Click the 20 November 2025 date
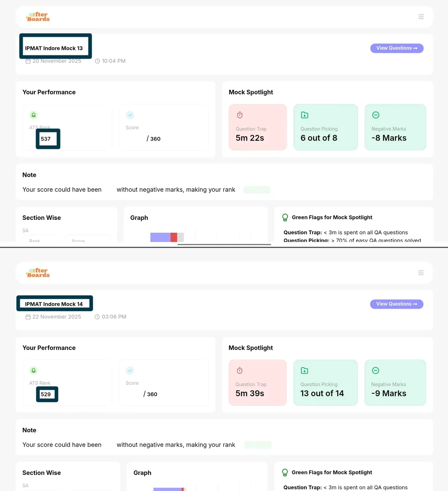 click(57, 61)
